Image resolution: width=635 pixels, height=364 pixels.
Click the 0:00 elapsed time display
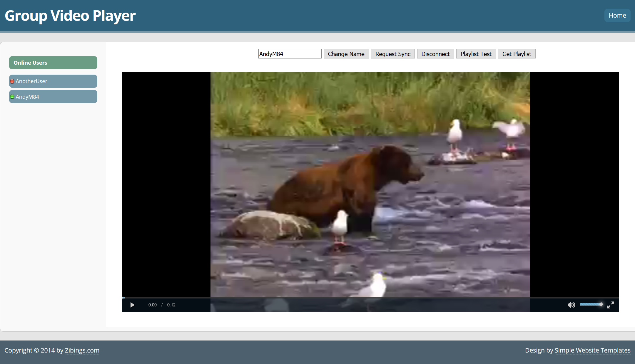click(x=152, y=305)
